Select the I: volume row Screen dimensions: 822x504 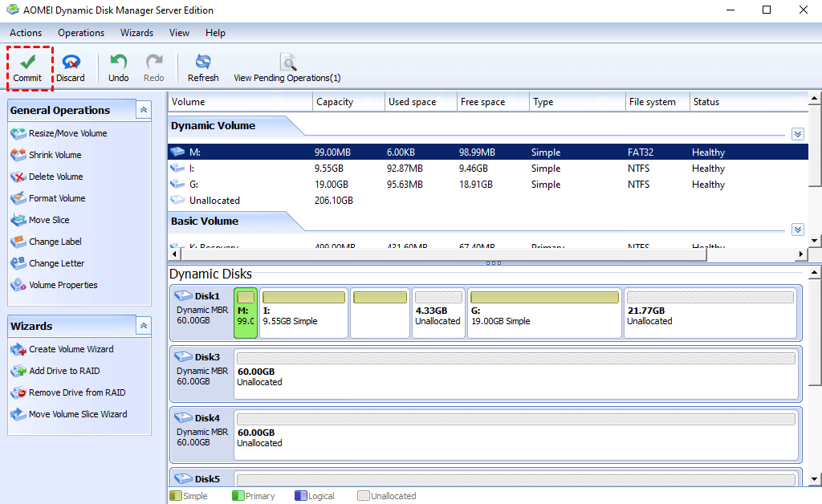pyautogui.click(x=487, y=169)
